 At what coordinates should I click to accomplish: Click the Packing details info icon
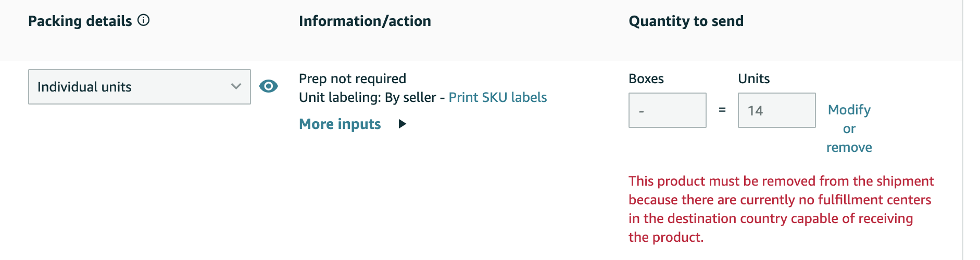click(x=143, y=20)
